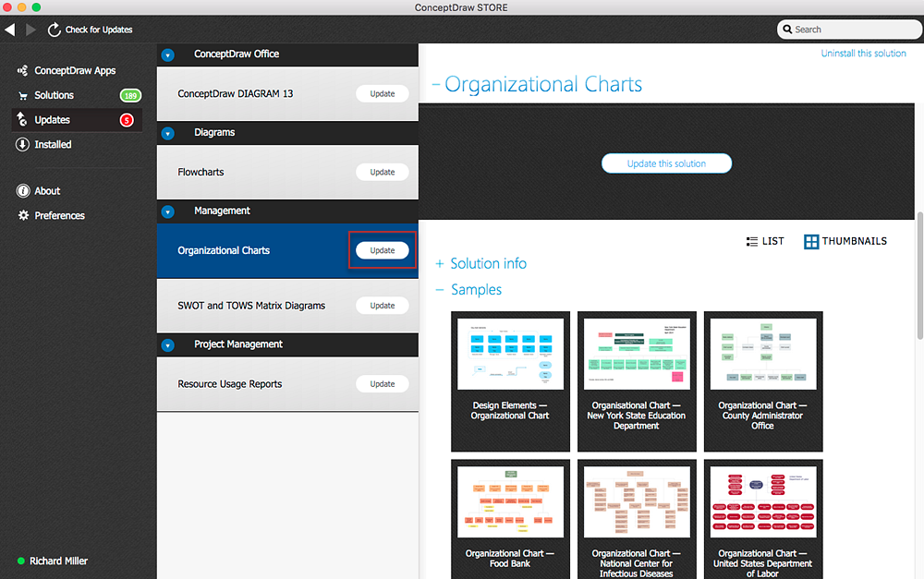Viewport: 924px width, 579px height.
Task: Click the About info icon
Action: [23, 191]
